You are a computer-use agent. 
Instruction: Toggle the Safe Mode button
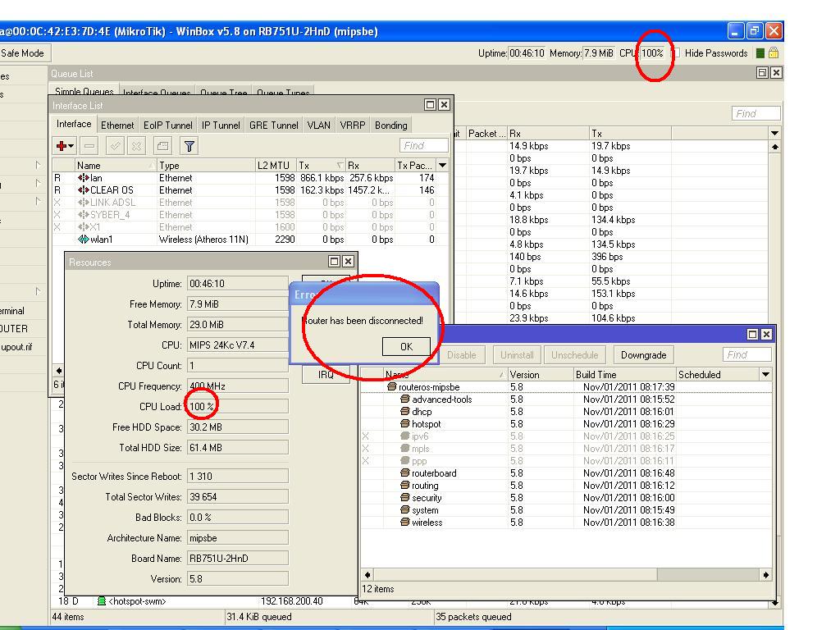click(23, 53)
